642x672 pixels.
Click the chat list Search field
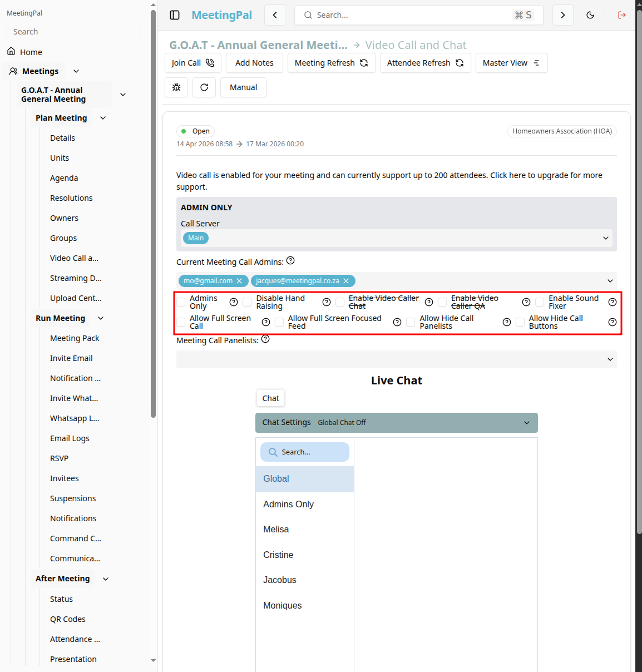click(305, 452)
